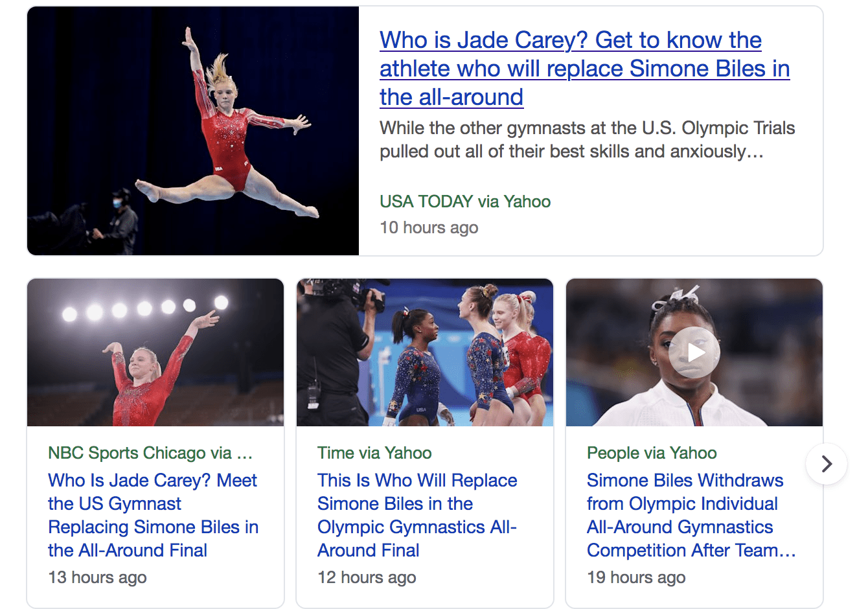Click the 'People via Yahoo' source label

[652, 453]
